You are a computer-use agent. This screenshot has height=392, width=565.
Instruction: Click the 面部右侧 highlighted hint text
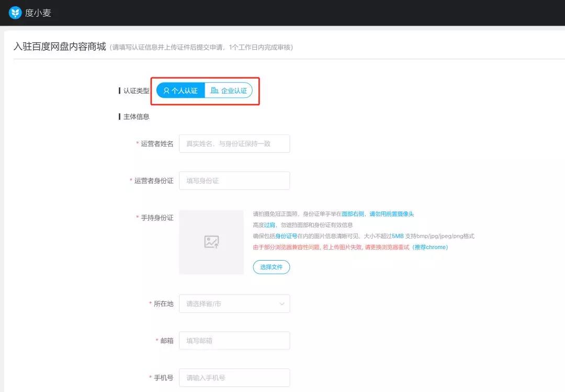tap(353, 214)
